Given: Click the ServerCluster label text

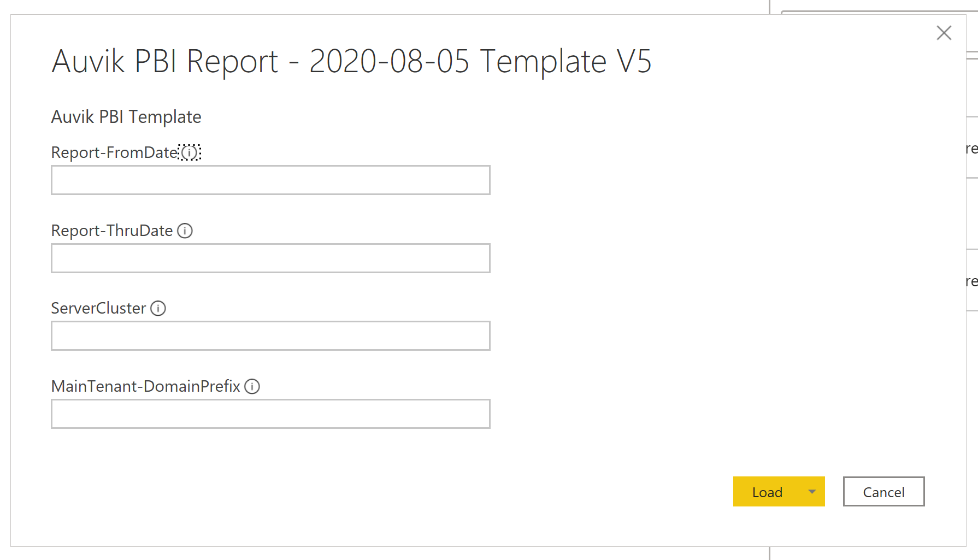Looking at the screenshot, I should 98,308.
